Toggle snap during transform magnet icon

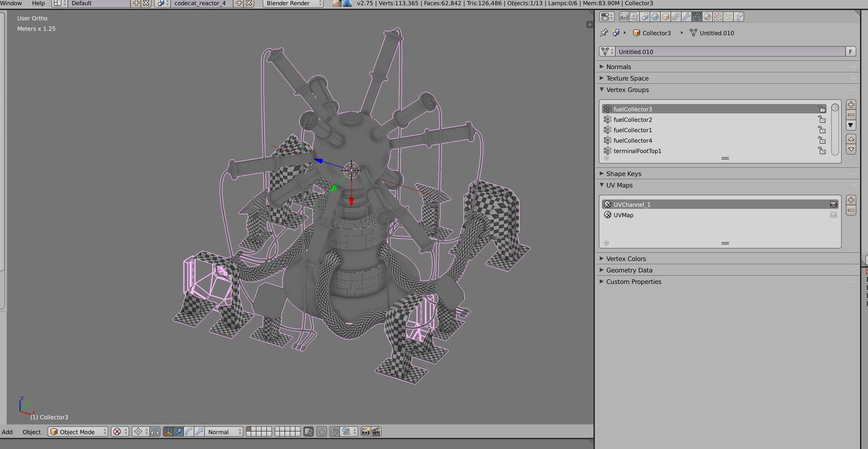pos(334,432)
